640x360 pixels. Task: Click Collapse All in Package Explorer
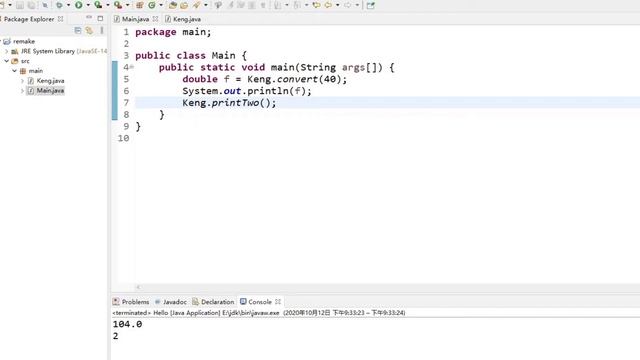coord(78,30)
